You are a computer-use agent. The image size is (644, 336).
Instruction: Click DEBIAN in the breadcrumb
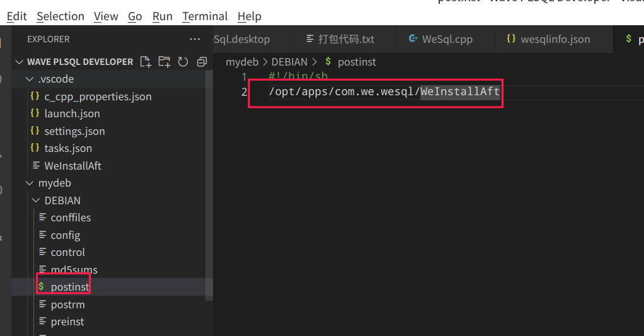tap(289, 62)
